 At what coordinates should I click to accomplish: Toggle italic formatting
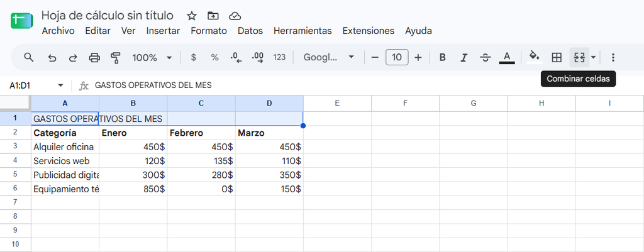coord(464,57)
